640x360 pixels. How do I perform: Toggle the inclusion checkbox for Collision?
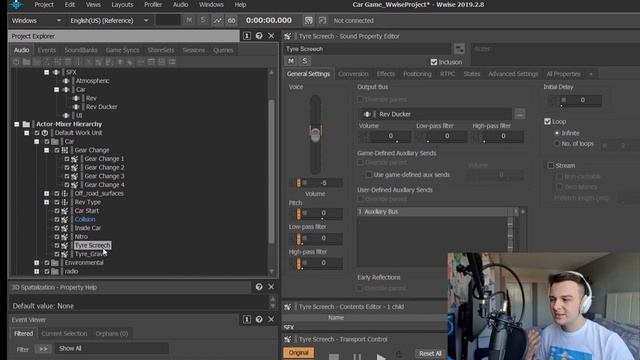[x=57, y=220]
